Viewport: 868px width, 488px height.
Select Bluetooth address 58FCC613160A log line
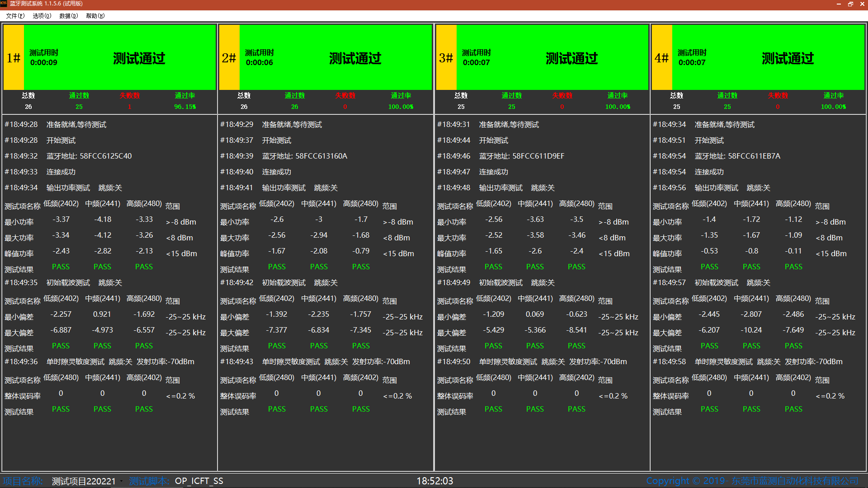click(284, 156)
